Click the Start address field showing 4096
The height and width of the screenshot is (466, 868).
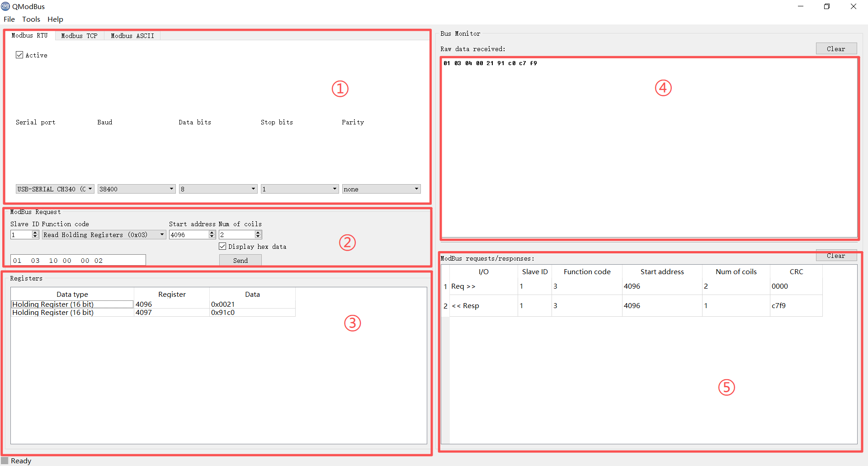click(x=189, y=234)
